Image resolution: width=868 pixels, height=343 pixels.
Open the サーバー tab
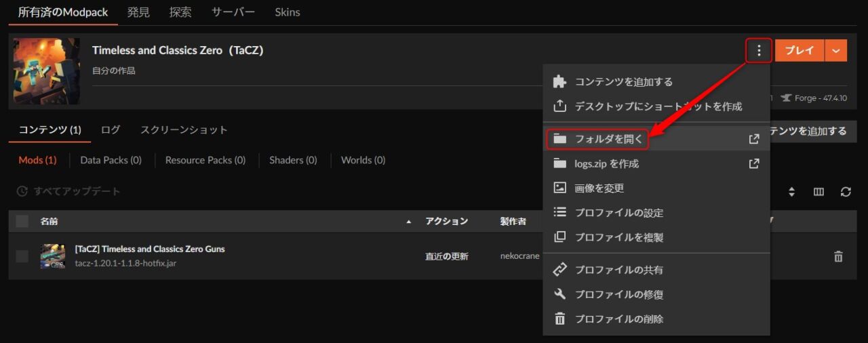233,12
